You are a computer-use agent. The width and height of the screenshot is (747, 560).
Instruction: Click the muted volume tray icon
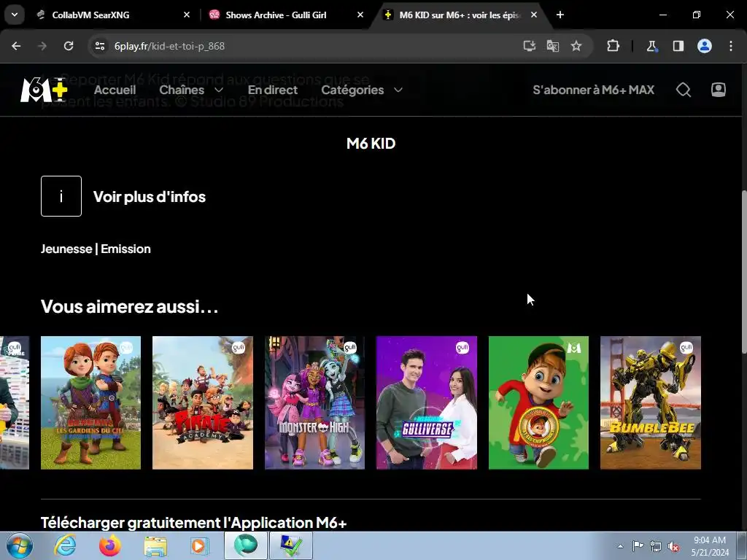673,547
